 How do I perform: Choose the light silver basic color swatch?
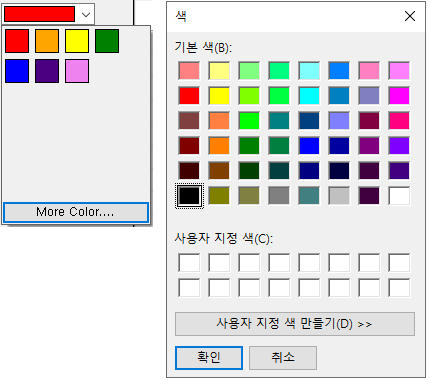click(x=339, y=196)
